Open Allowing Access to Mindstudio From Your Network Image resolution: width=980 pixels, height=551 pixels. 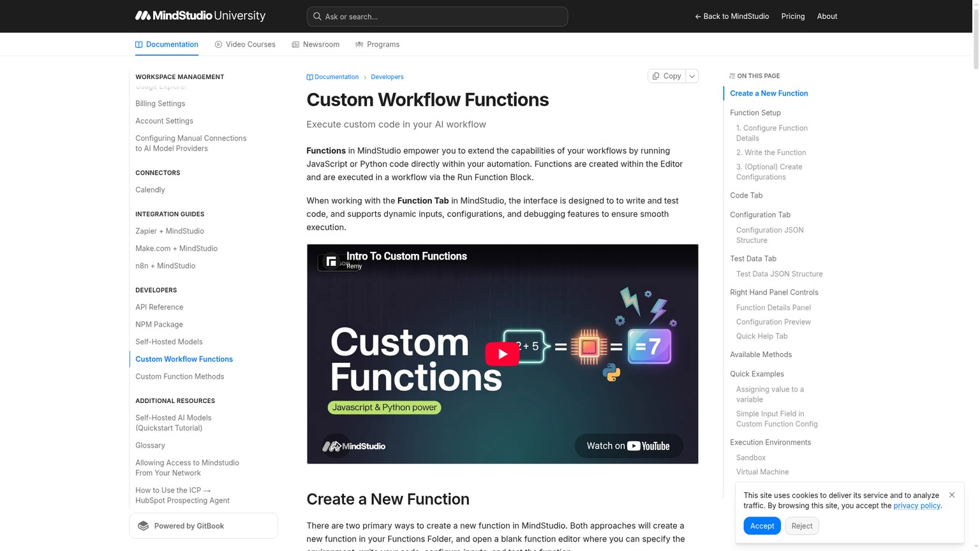(x=187, y=468)
